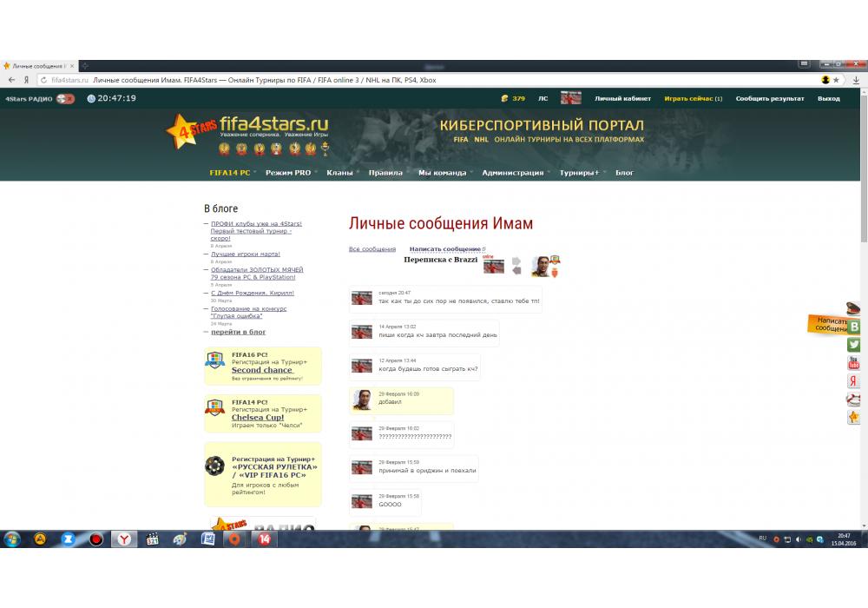
Task: Click the red Yandex social icon
Action: pos(854,381)
